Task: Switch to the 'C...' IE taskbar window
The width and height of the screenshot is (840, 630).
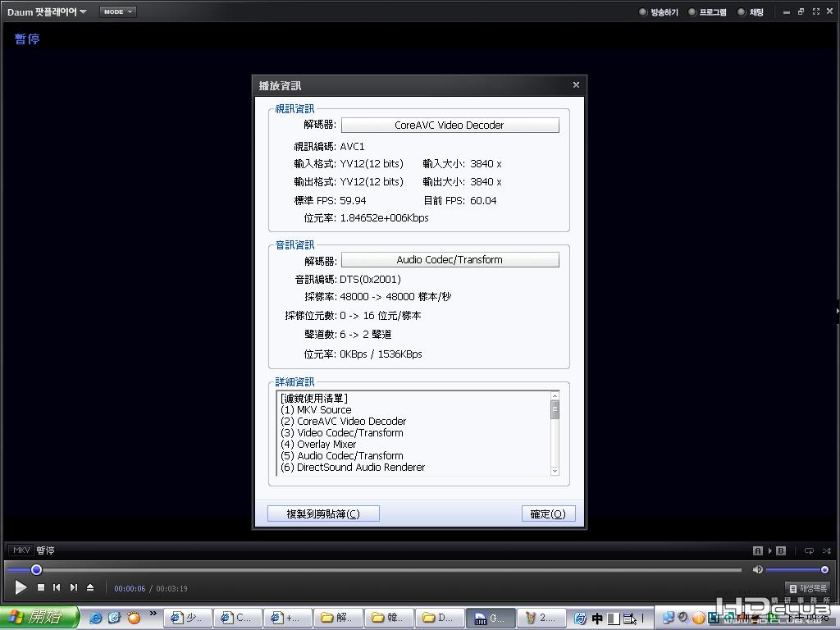Action: [x=237, y=618]
